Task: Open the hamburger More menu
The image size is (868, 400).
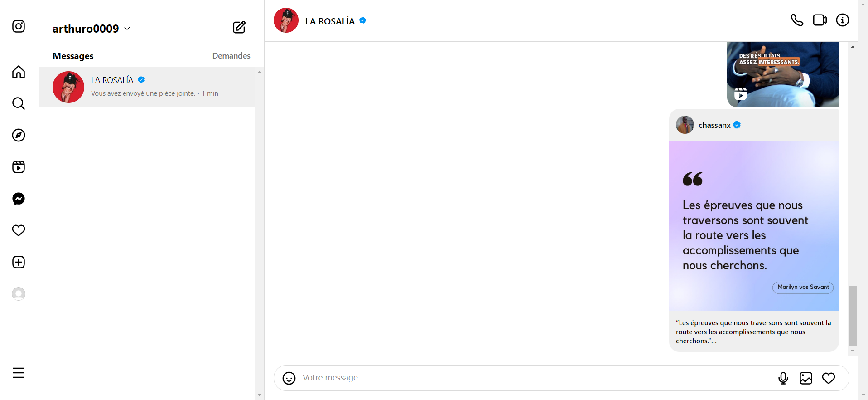Action: [x=19, y=373]
